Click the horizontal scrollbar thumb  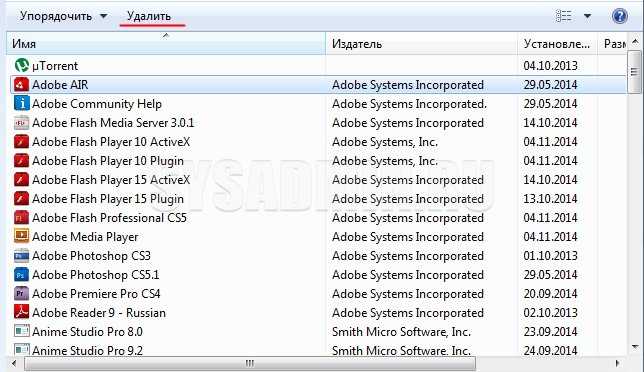(x=250, y=363)
